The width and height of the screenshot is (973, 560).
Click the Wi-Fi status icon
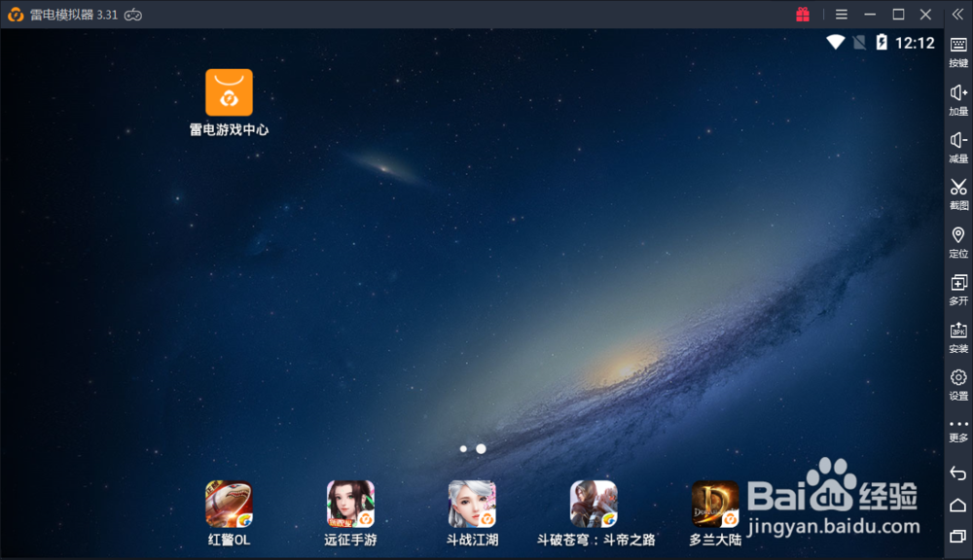pyautogui.click(x=835, y=42)
